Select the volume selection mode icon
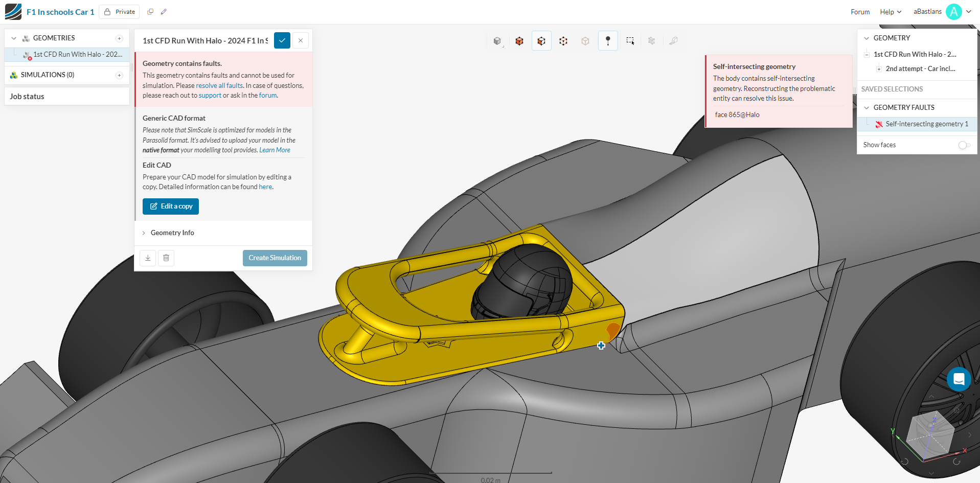This screenshot has width=980, height=483. (519, 40)
